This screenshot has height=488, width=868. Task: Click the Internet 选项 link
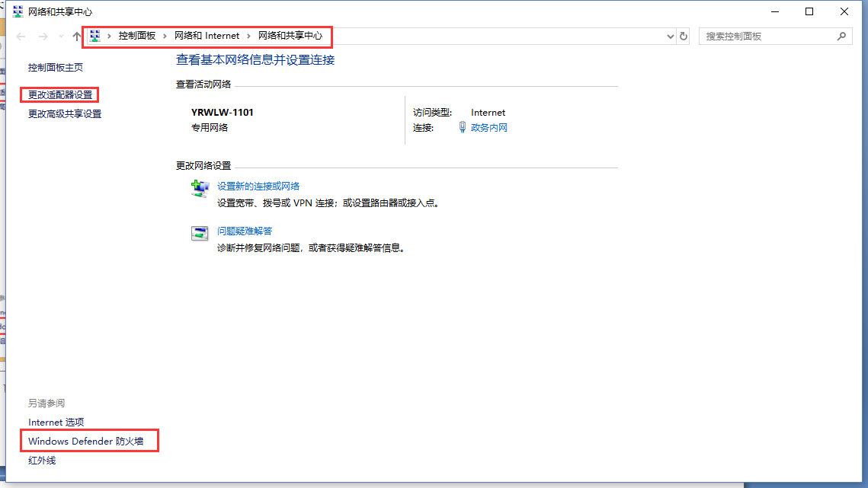point(56,423)
